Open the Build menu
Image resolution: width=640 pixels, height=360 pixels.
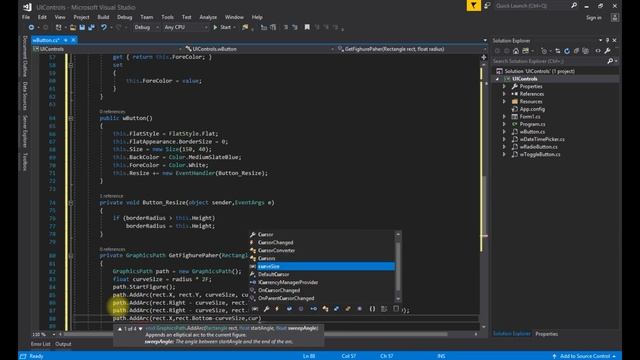tap(103, 17)
